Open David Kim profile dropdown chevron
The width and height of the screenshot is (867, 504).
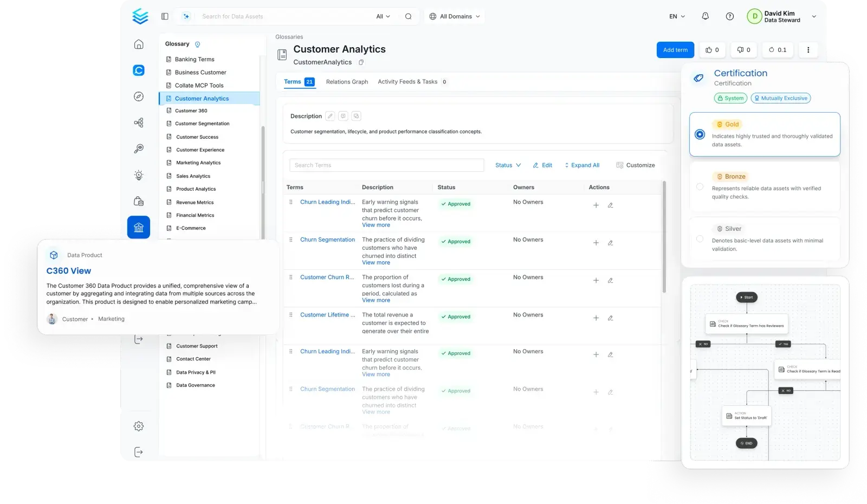coord(813,17)
